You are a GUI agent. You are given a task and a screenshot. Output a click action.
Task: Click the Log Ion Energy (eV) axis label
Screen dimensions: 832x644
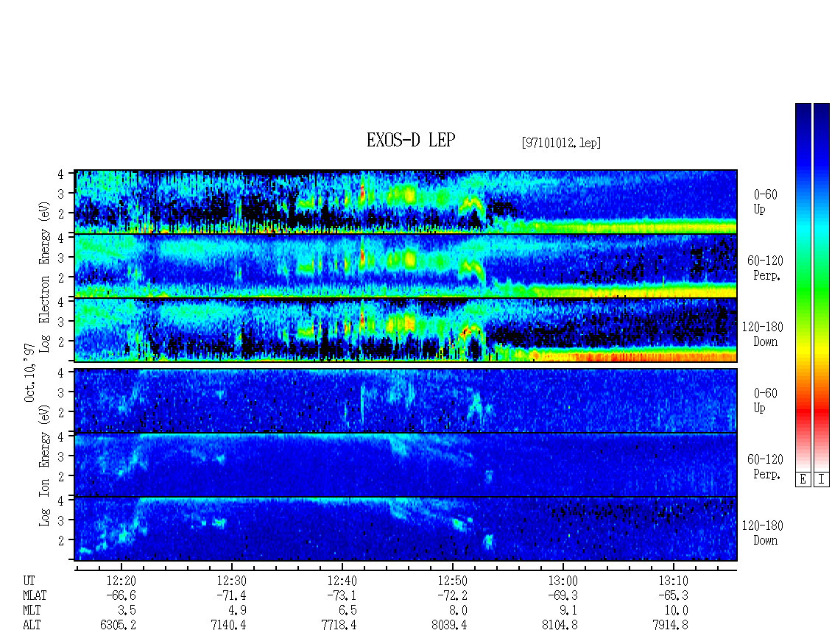pos(45,466)
